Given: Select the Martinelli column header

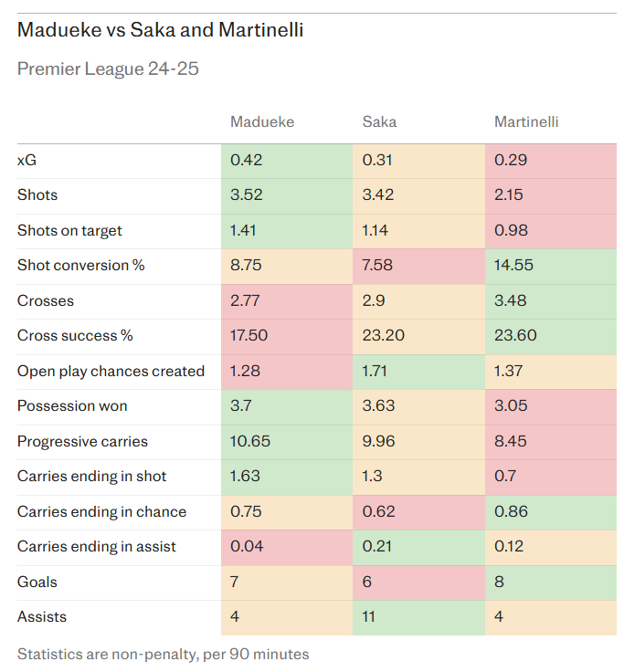Looking at the screenshot, I should [526, 121].
